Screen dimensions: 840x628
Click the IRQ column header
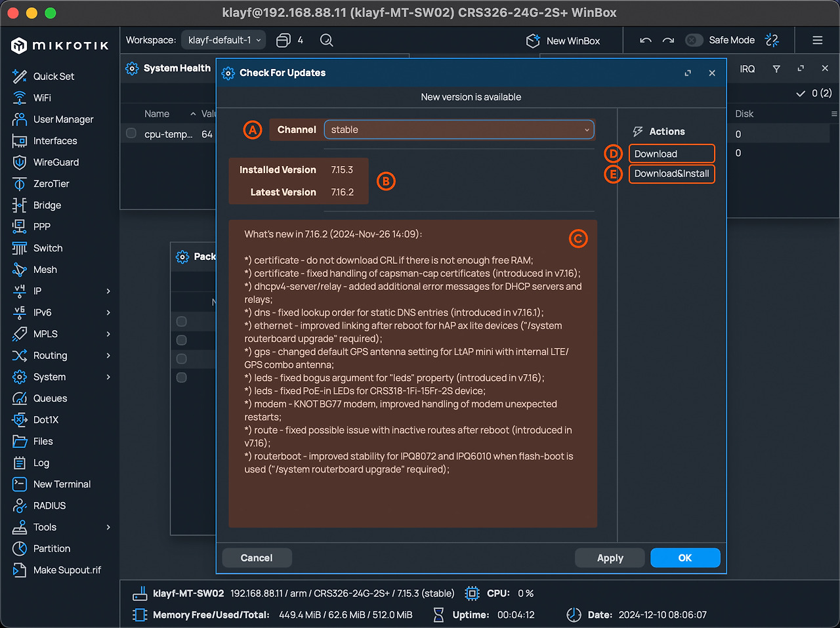pos(747,69)
